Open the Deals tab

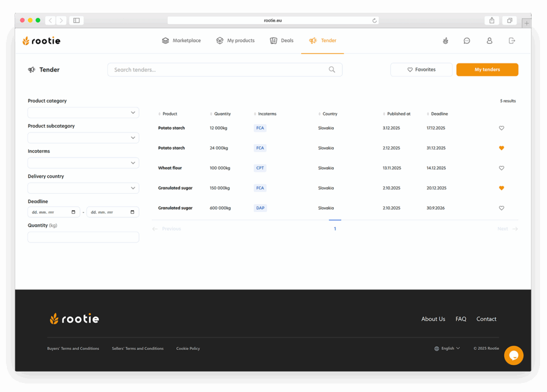[x=282, y=41]
